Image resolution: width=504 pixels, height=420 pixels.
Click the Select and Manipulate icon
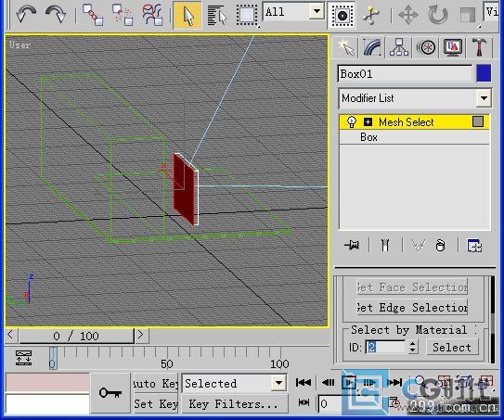(371, 15)
